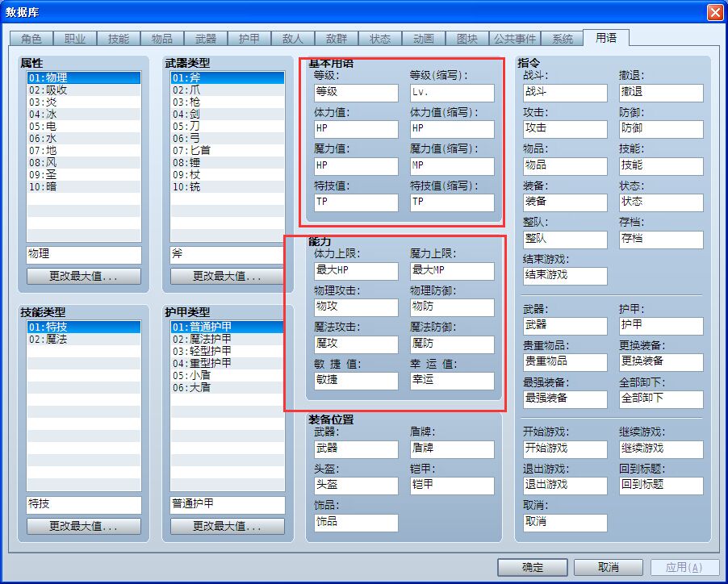This screenshot has width=728, height=584.
Task: Click the 撤退 command field
Action: coord(661,93)
